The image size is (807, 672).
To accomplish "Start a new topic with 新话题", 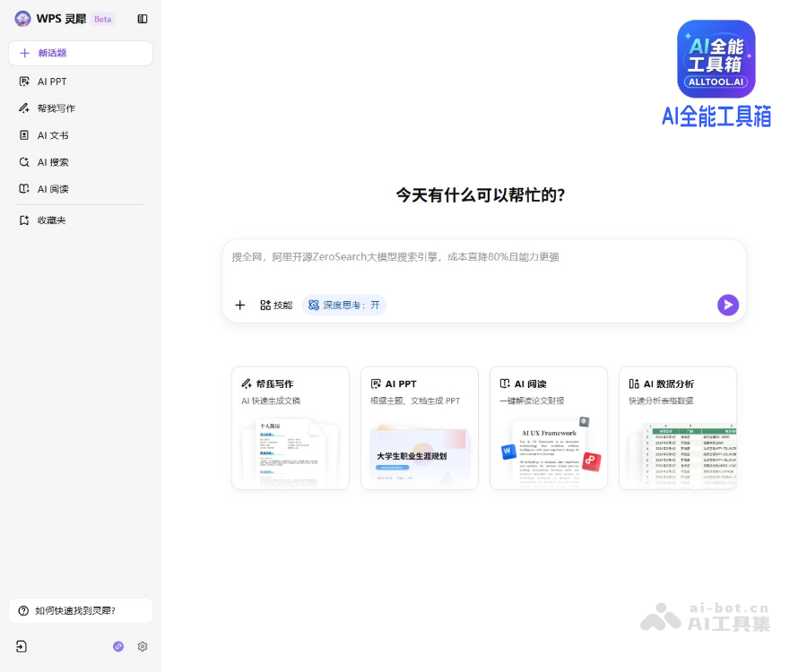I will 81,53.
